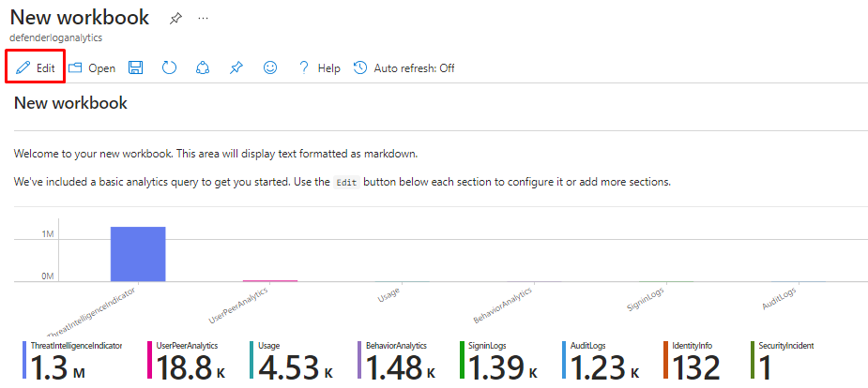Viewport: 868px width, 388px height.
Task: Click the Edit pencil button
Action: (x=36, y=68)
